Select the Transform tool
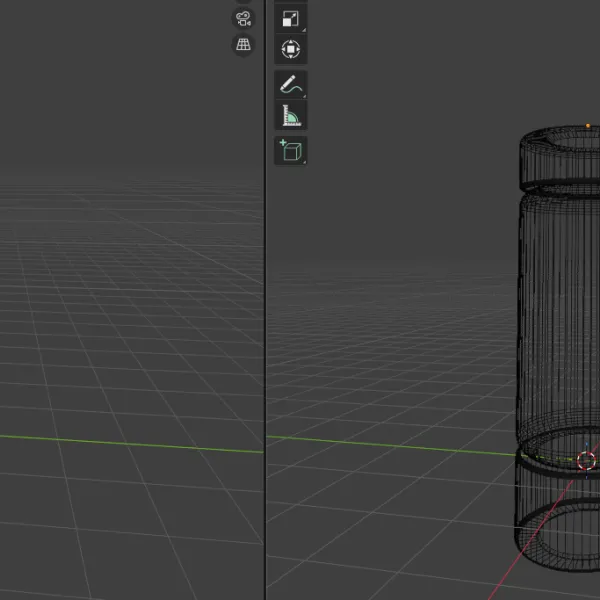600x600 pixels. [290, 49]
